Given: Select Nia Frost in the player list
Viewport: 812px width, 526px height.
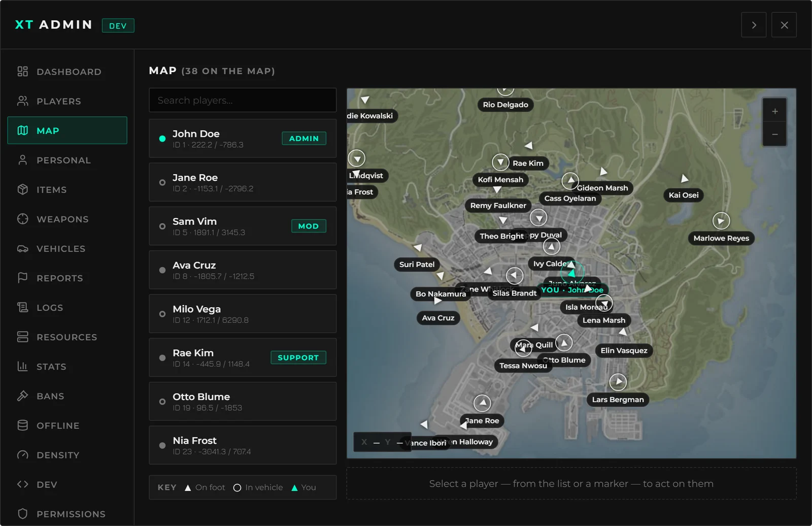Looking at the screenshot, I should pos(243,445).
